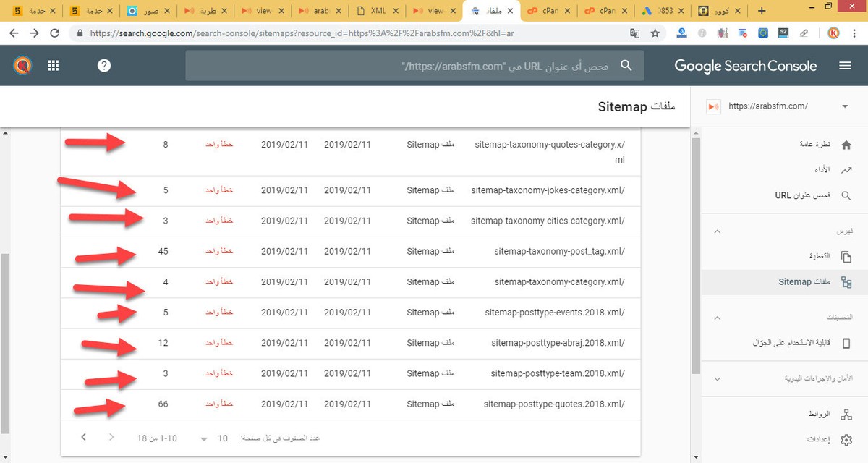Open sitemap-taxonomy-cities-category.xml row

(x=351, y=221)
